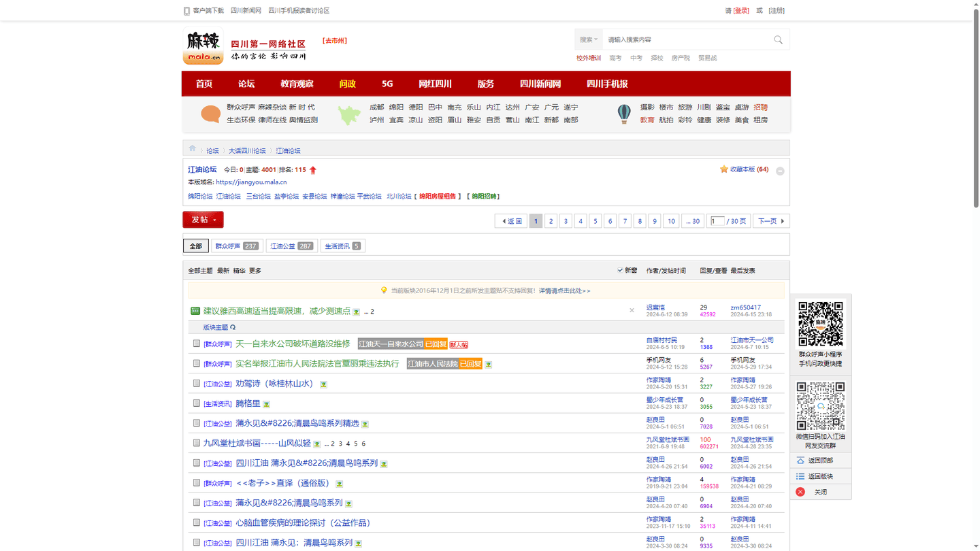Click 成都 city link
The width and height of the screenshot is (980, 551).
[x=376, y=107]
